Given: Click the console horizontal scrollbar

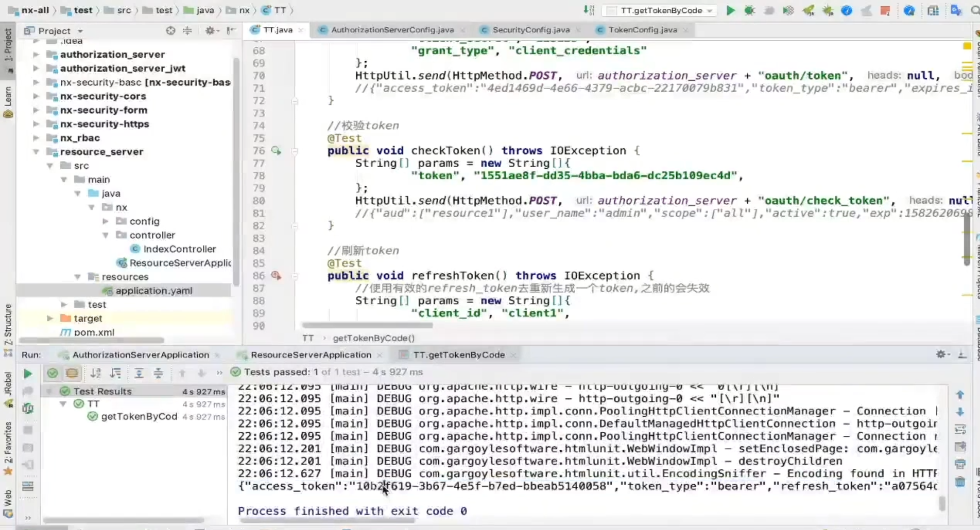Looking at the screenshot, I should [x=327, y=521].
